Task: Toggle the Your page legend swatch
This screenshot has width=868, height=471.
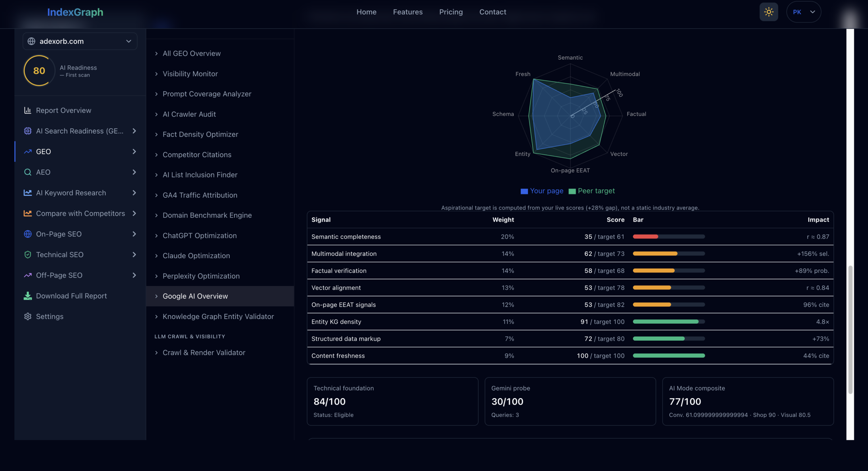Action: point(524,191)
